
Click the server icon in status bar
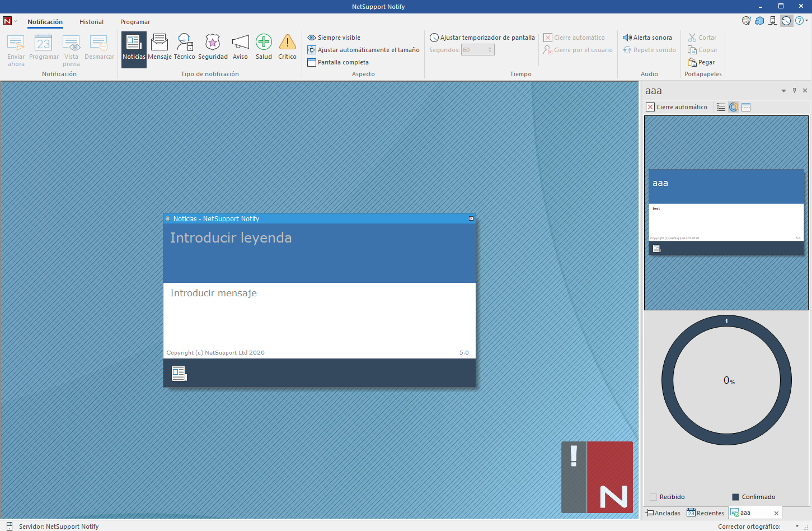9,526
